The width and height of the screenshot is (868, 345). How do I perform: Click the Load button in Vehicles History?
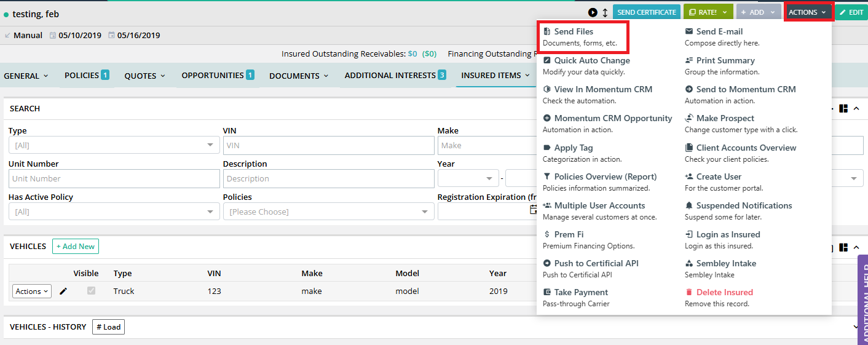point(108,327)
